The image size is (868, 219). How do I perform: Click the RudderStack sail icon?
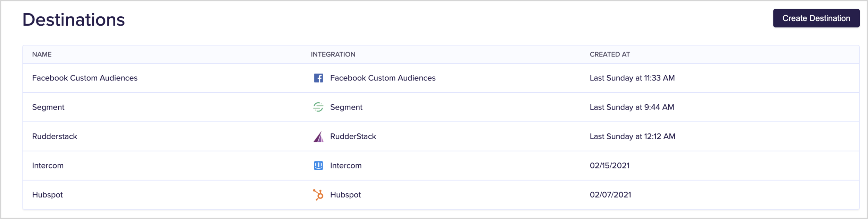(318, 137)
